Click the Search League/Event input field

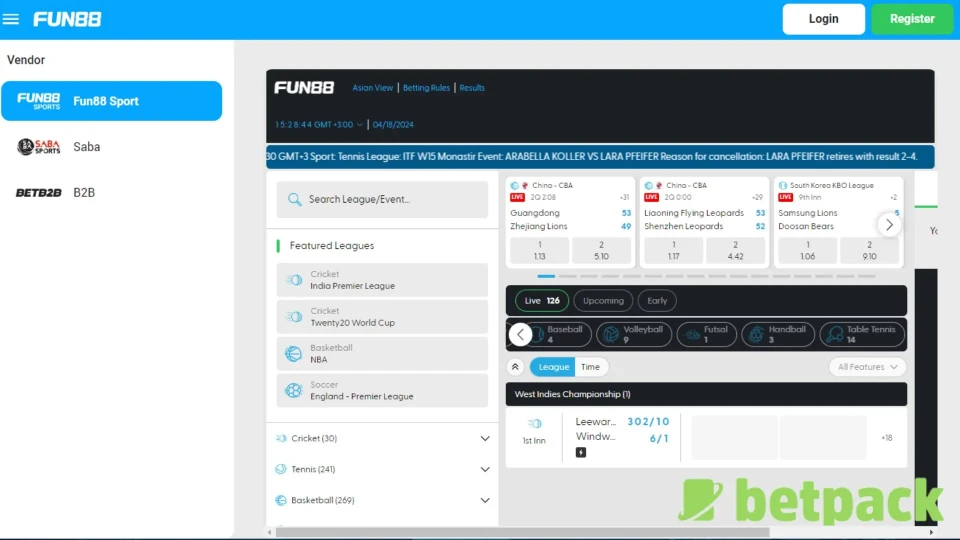coord(390,199)
